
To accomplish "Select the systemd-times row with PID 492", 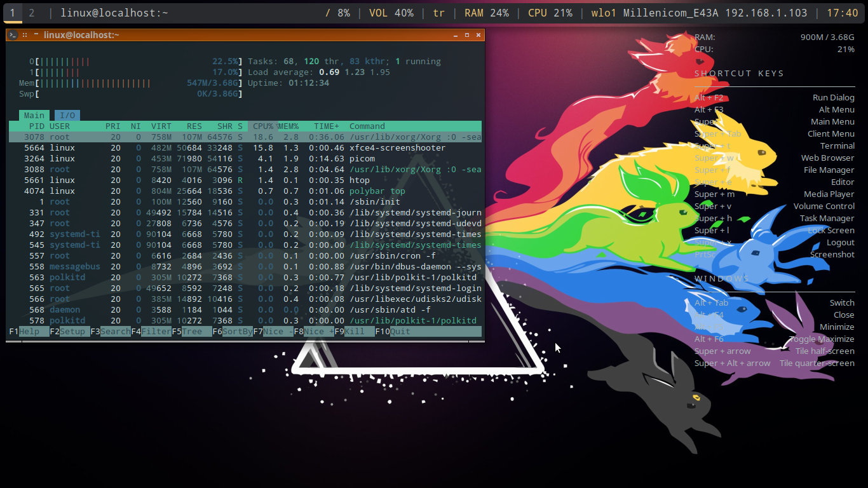I will 245,234.
